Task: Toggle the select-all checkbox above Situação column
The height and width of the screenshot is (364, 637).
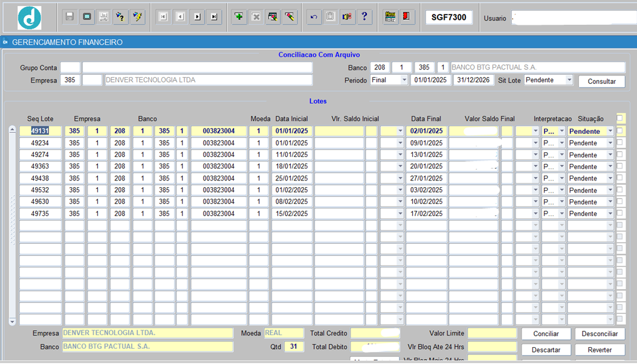Action: click(619, 118)
